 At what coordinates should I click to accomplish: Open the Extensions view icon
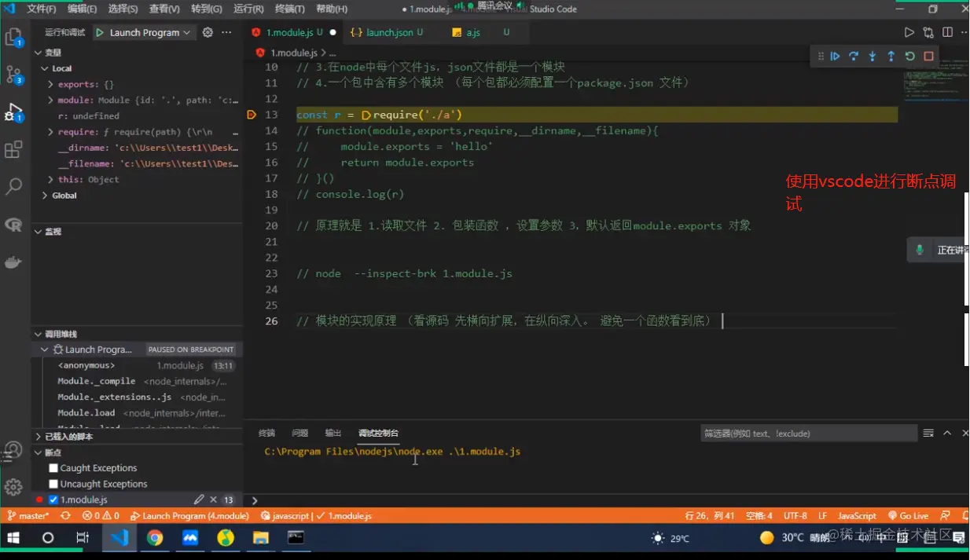(x=14, y=149)
